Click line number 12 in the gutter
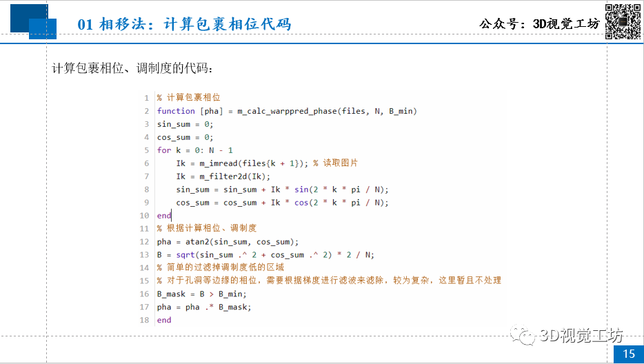 point(144,242)
